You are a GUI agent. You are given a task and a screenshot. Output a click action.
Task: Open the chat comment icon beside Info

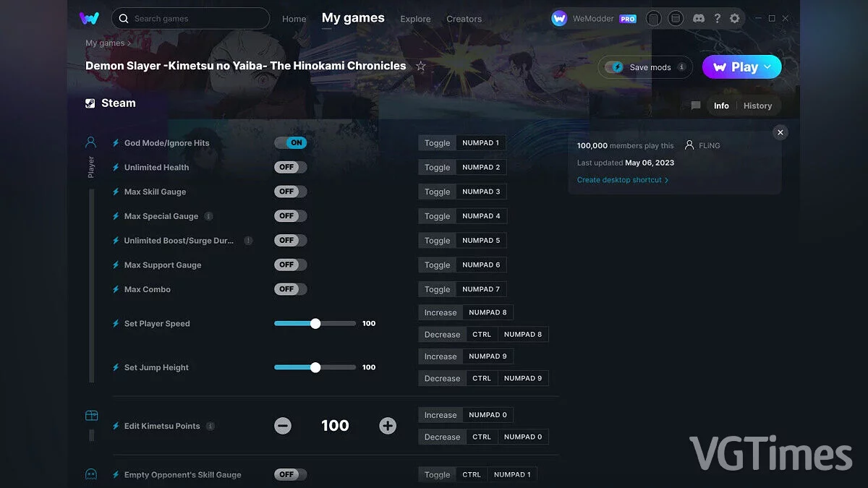(696, 106)
